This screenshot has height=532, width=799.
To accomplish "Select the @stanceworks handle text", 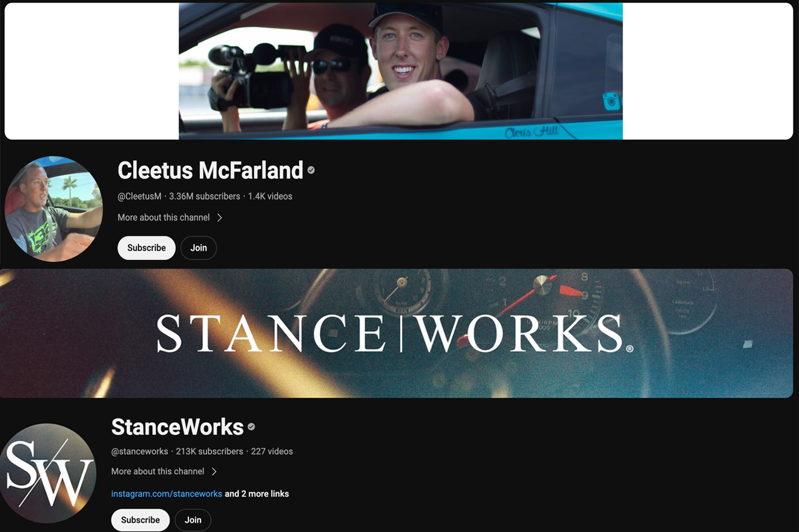I will pos(140,451).
